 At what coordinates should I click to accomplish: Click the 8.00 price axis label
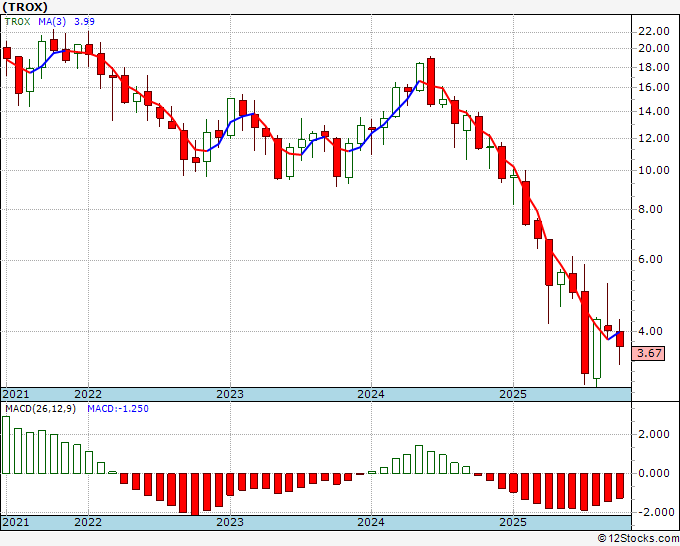pos(651,209)
